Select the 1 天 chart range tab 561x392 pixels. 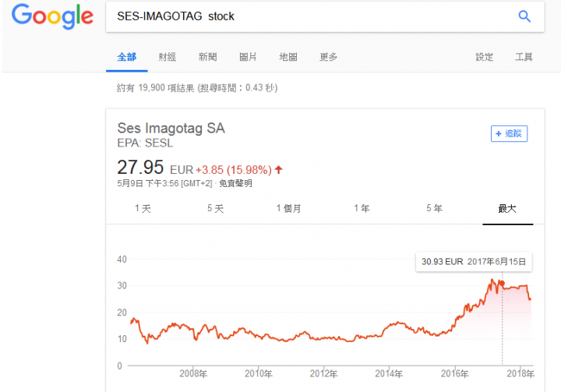(x=143, y=208)
